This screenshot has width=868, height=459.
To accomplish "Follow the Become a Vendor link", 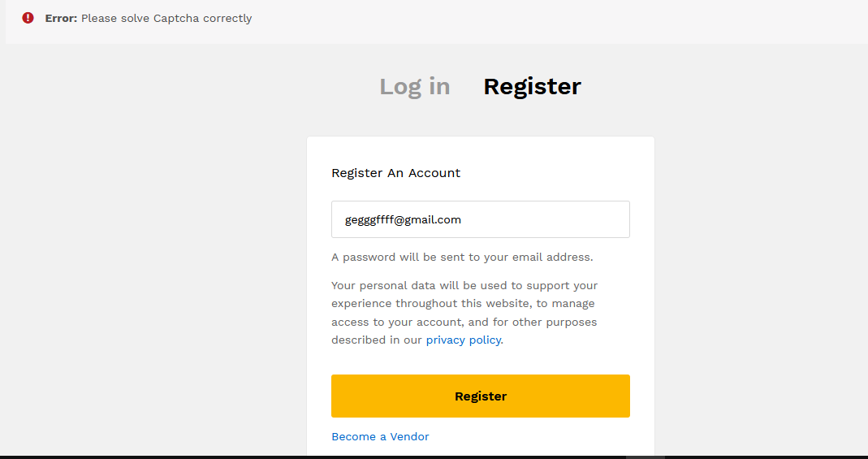I will [380, 436].
